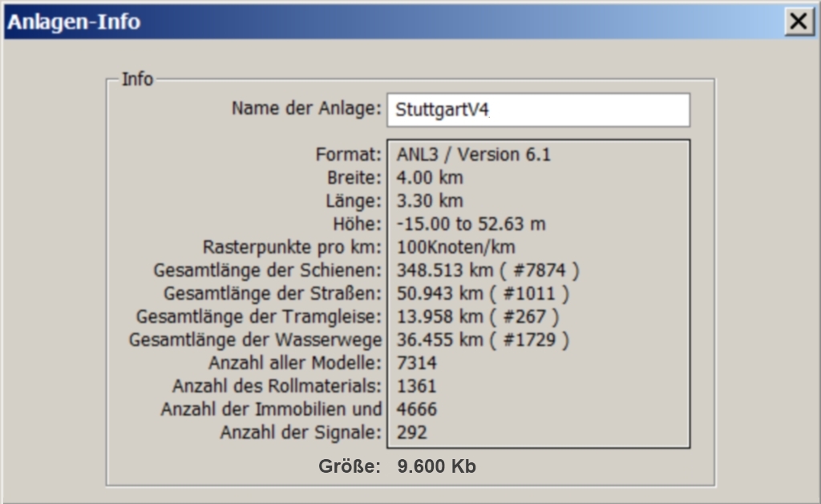Click the 'Breite:' label

click(354, 178)
